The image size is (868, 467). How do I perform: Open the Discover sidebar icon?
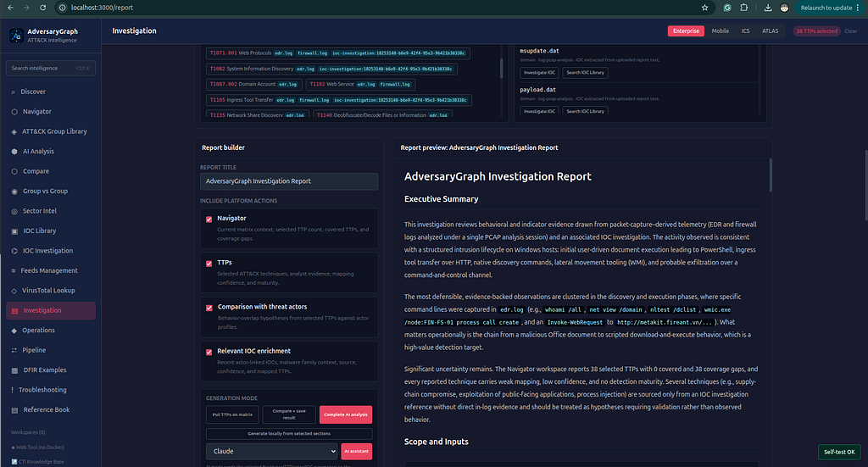(14, 92)
